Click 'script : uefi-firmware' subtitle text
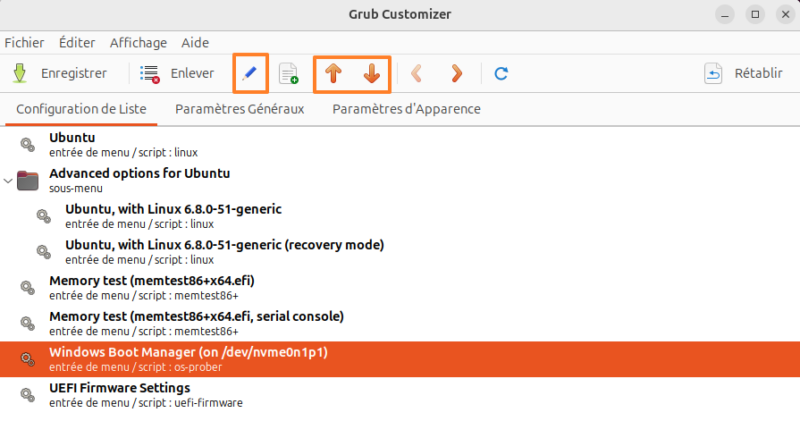 pyautogui.click(x=190, y=403)
